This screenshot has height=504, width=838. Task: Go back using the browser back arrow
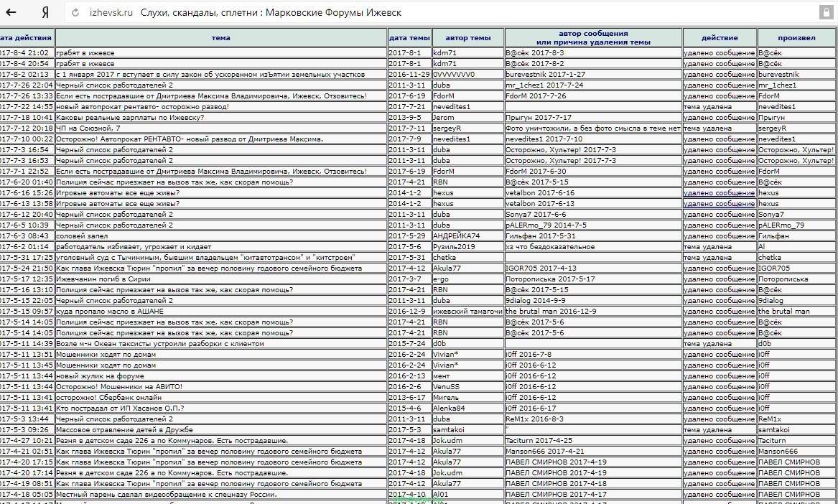pos(11,12)
